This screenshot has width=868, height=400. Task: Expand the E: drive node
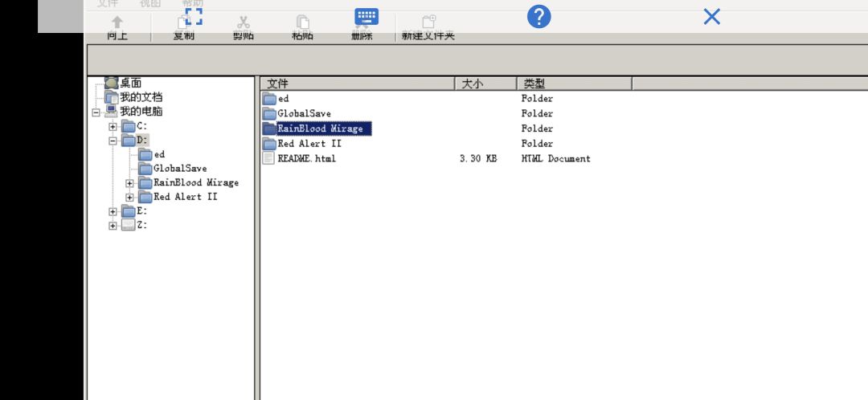coord(113,212)
